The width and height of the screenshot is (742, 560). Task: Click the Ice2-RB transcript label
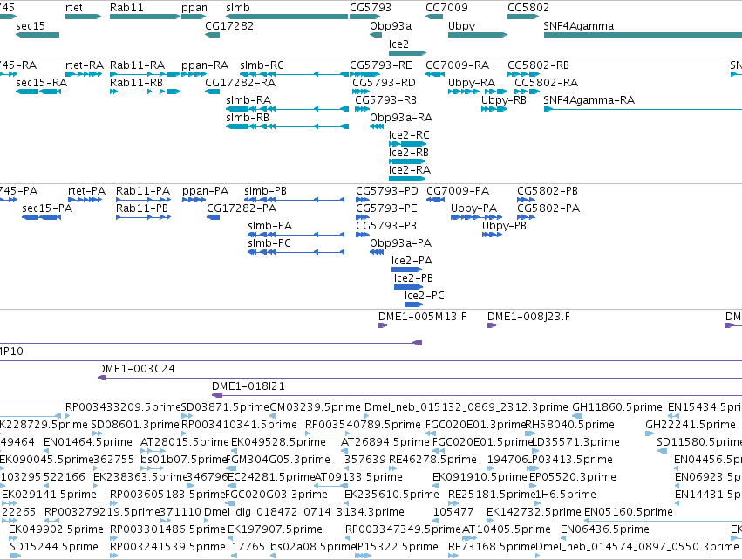pyautogui.click(x=408, y=153)
